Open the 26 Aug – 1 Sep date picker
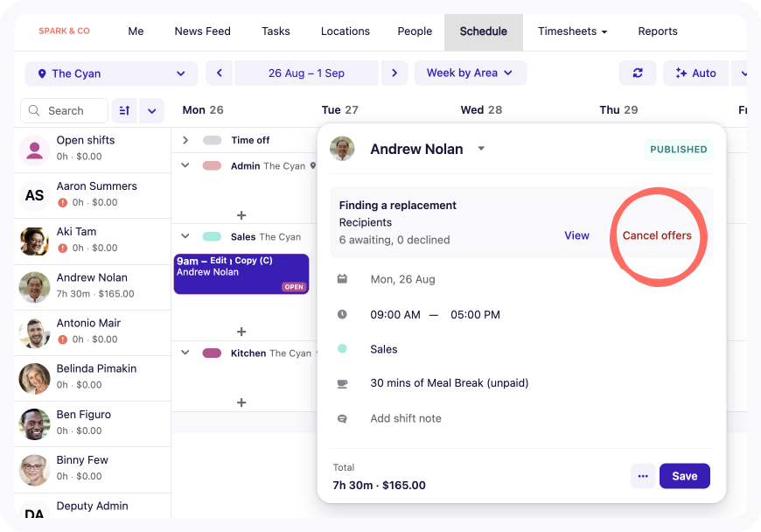761x532 pixels. (x=306, y=73)
